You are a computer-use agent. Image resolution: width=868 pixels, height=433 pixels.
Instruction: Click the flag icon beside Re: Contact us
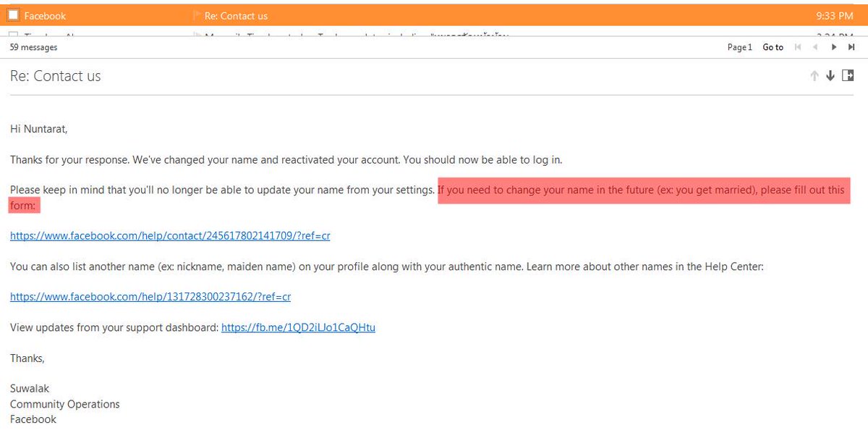[x=197, y=15]
